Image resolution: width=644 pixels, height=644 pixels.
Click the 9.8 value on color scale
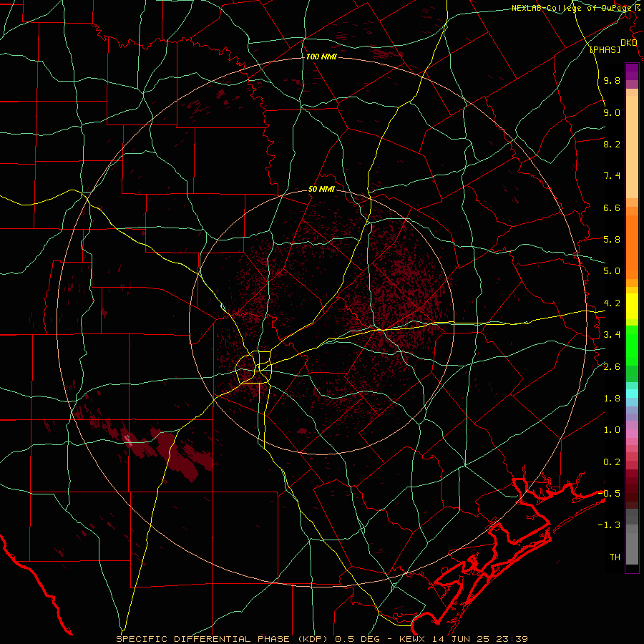tap(612, 80)
